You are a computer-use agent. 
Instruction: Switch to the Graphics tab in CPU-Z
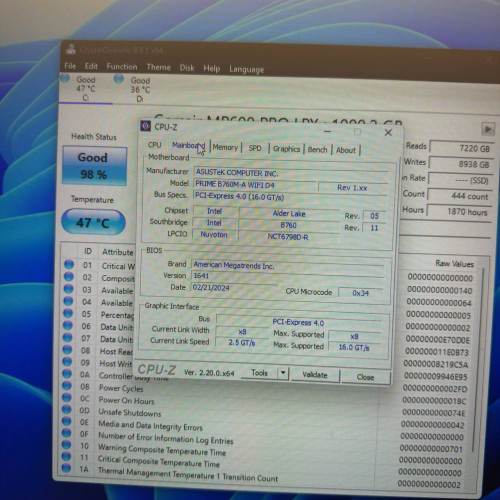286,149
